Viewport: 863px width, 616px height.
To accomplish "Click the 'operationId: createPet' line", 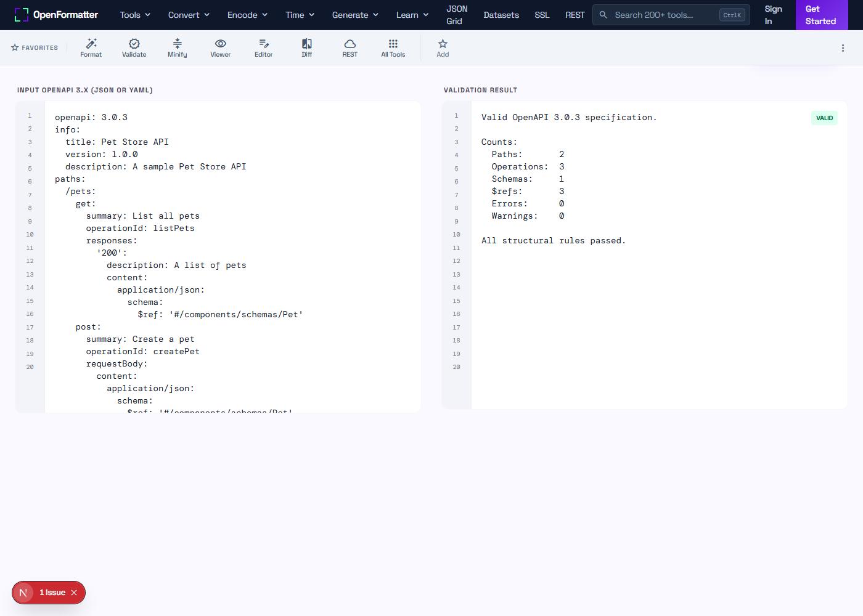I will coord(143,351).
